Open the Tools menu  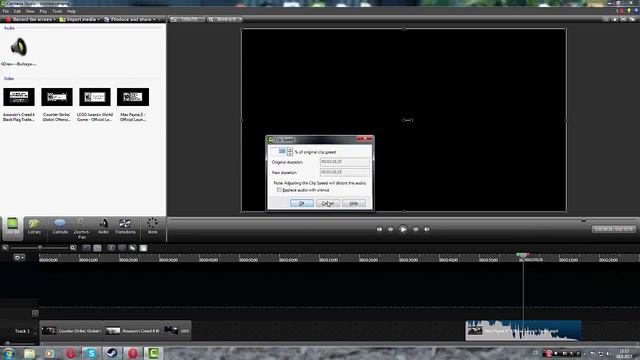pyautogui.click(x=57, y=11)
